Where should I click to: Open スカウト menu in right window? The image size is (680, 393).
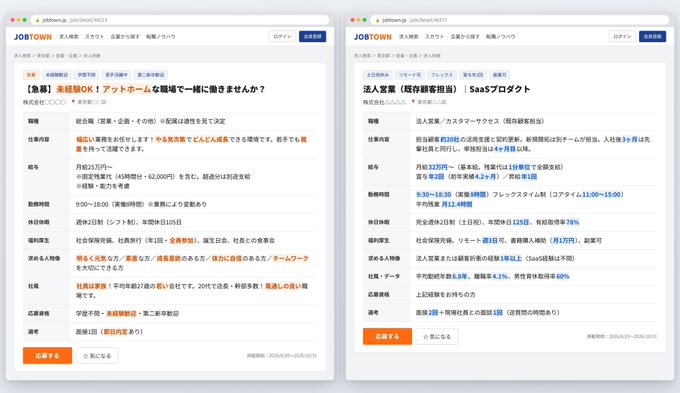point(435,37)
